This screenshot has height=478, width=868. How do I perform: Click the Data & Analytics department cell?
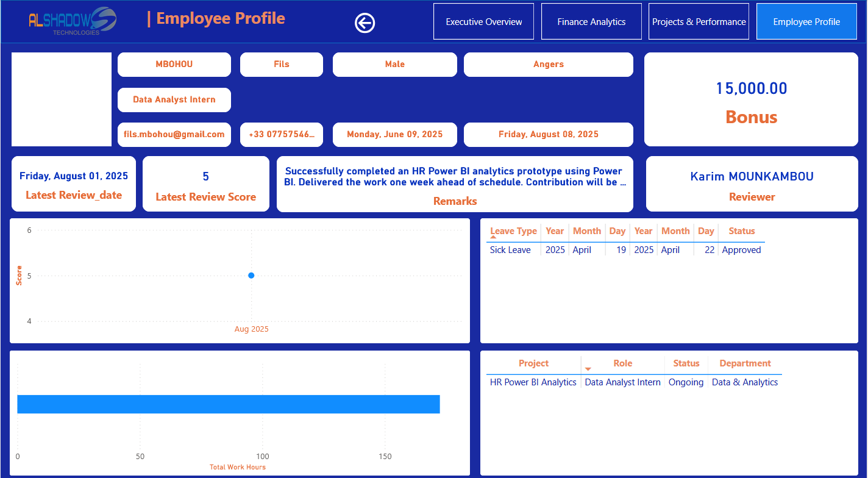[x=745, y=382]
